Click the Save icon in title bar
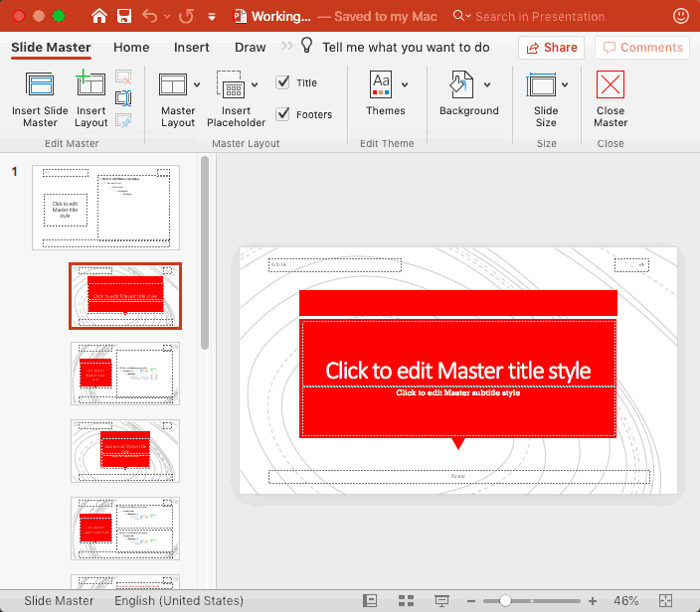This screenshot has height=612, width=700. pyautogui.click(x=124, y=16)
